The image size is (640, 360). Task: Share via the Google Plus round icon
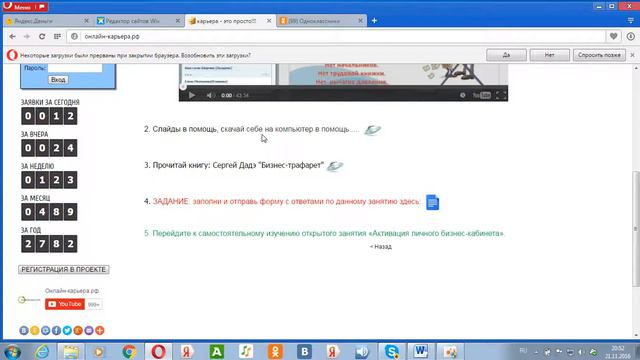[78, 330]
